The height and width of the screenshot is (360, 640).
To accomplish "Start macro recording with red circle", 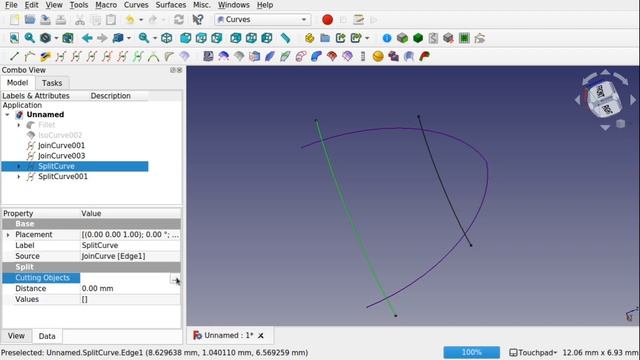I will (x=327, y=20).
